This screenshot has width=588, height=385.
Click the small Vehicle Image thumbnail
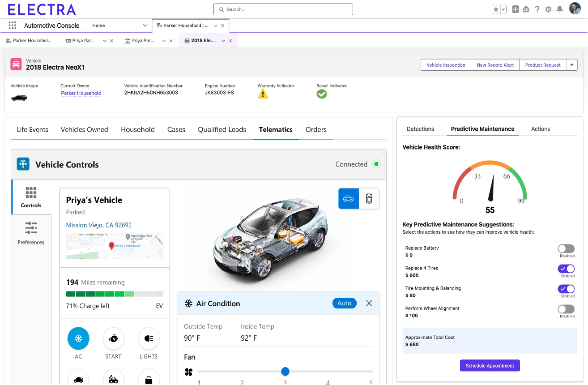click(19, 97)
